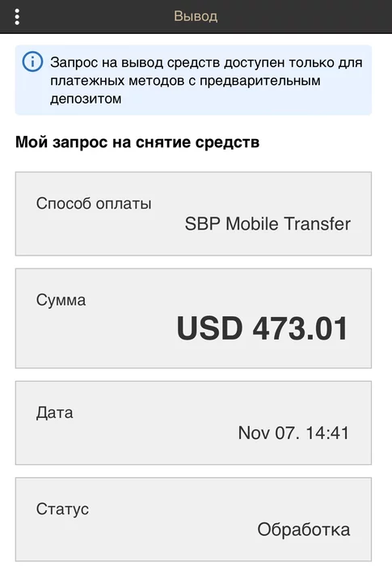Open the Статус card
This screenshot has height=566, width=392.
(193, 519)
